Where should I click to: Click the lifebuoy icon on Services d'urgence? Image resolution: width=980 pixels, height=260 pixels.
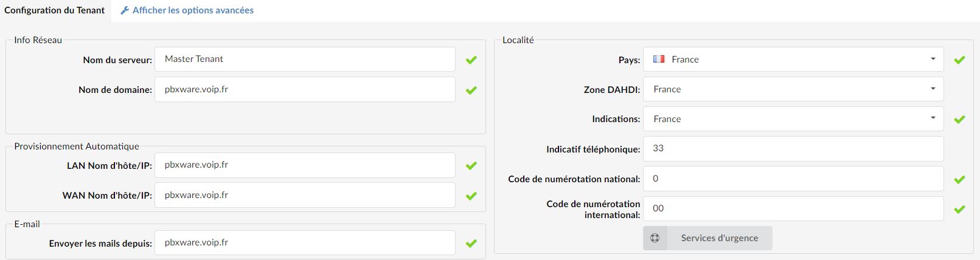pyautogui.click(x=655, y=238)
